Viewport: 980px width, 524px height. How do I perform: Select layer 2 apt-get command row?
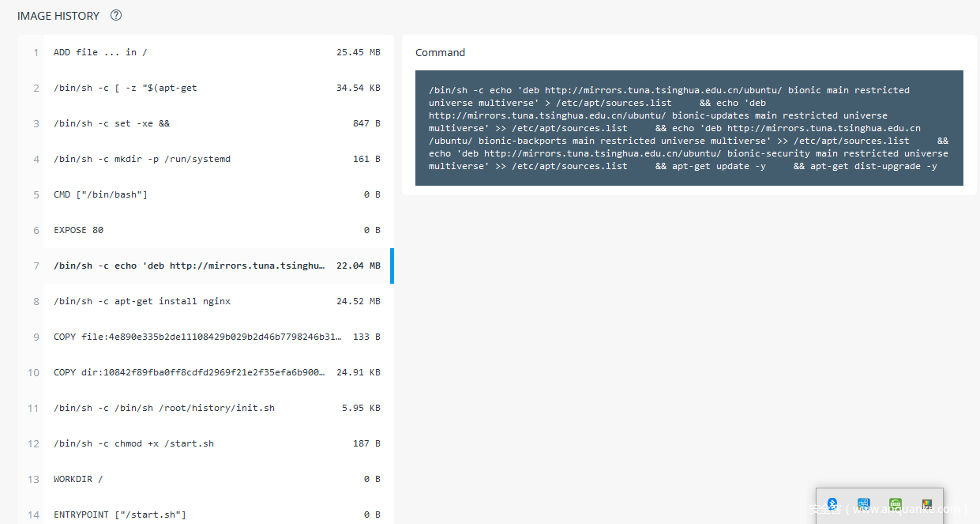[205, 88]
